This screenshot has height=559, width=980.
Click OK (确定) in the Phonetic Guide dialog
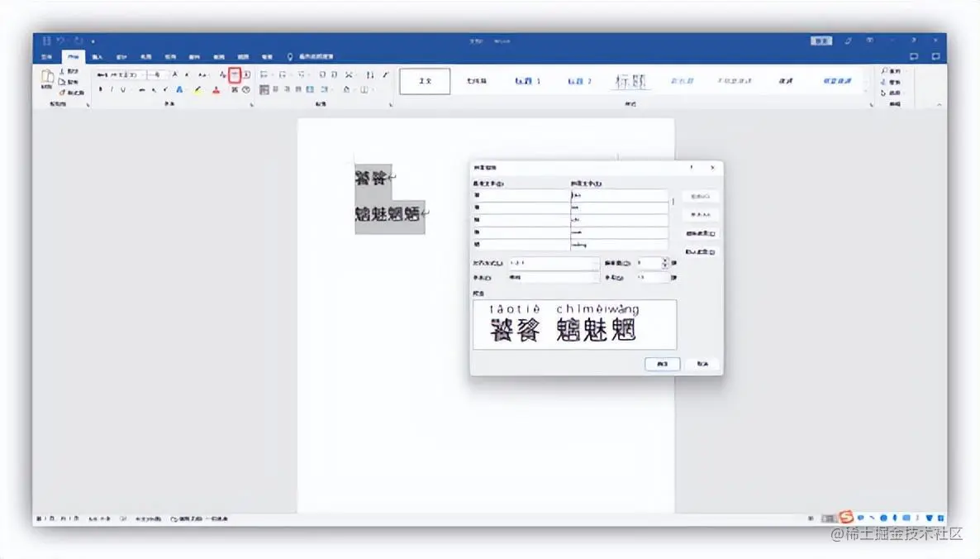(663, 364)
